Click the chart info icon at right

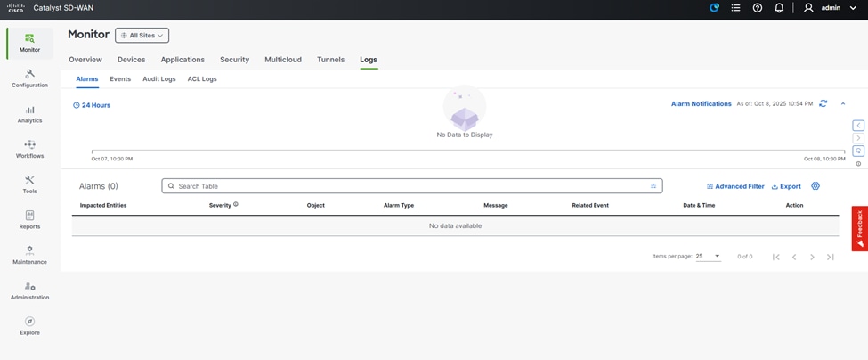pos(858,163)
